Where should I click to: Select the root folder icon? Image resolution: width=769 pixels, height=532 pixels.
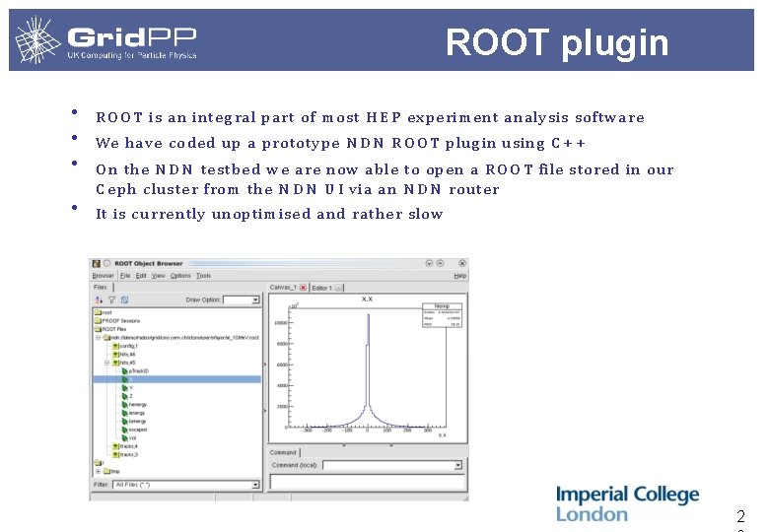98,312
